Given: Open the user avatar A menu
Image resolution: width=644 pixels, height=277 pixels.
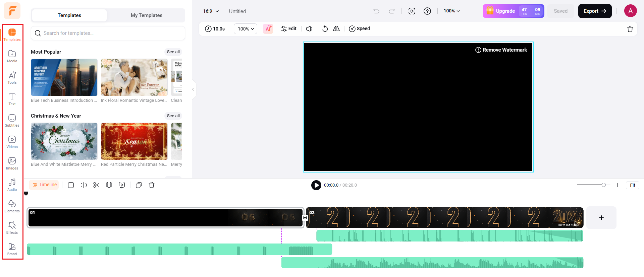Looking at the screenshot, I should coord(631,11).
